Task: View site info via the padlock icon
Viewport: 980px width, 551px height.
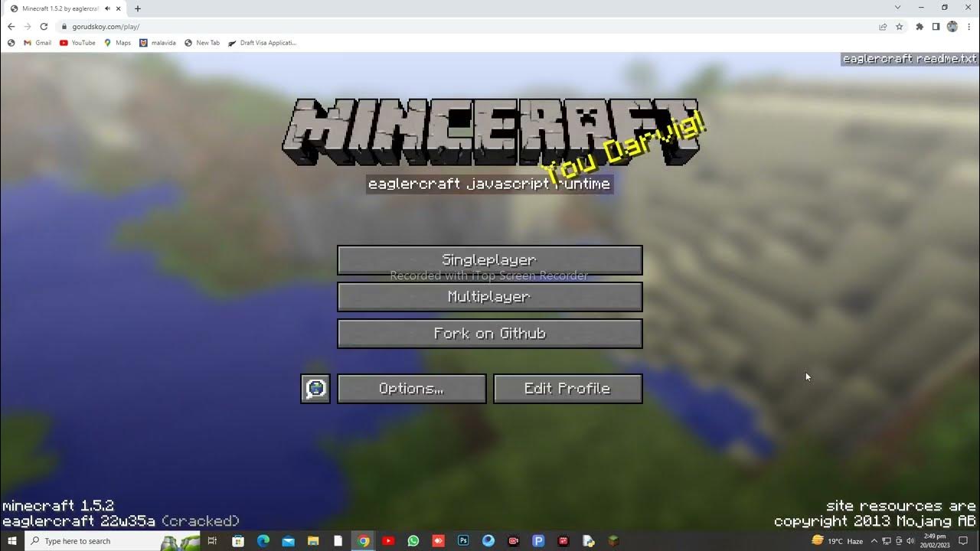Action: (x=64, y=26)
